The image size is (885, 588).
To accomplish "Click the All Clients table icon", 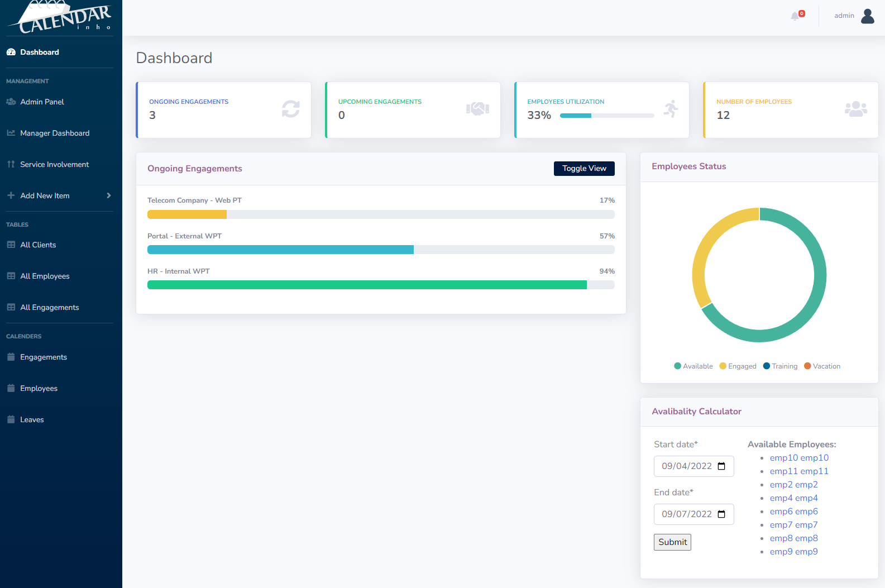I will (x=11, y=245).
